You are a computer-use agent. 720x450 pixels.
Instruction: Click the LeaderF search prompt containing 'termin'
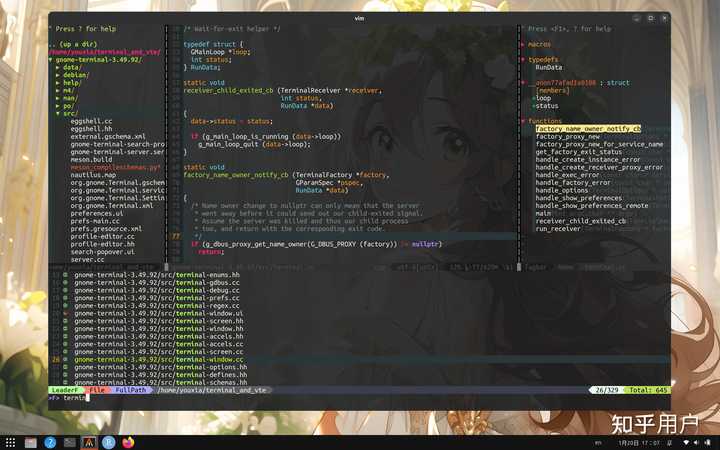click(74, 398)
